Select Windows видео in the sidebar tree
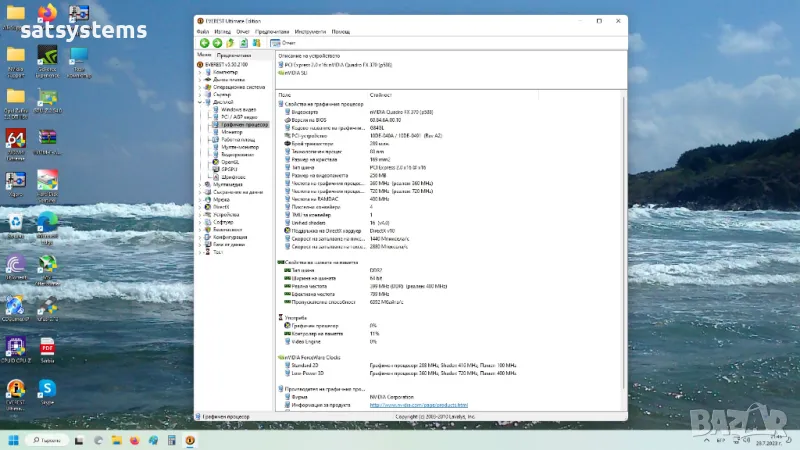The width and height of the screenshot is (800, 450). [x=237, y=109]
